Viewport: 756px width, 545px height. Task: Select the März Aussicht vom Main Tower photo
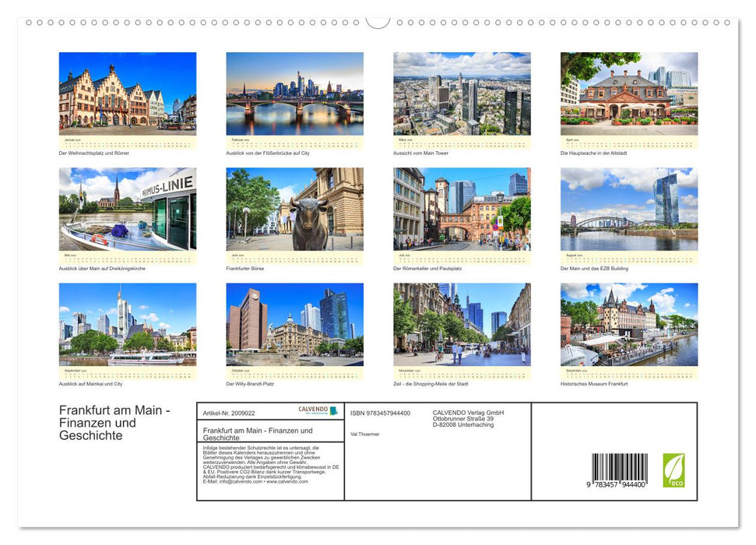click(x=462, y=93)
